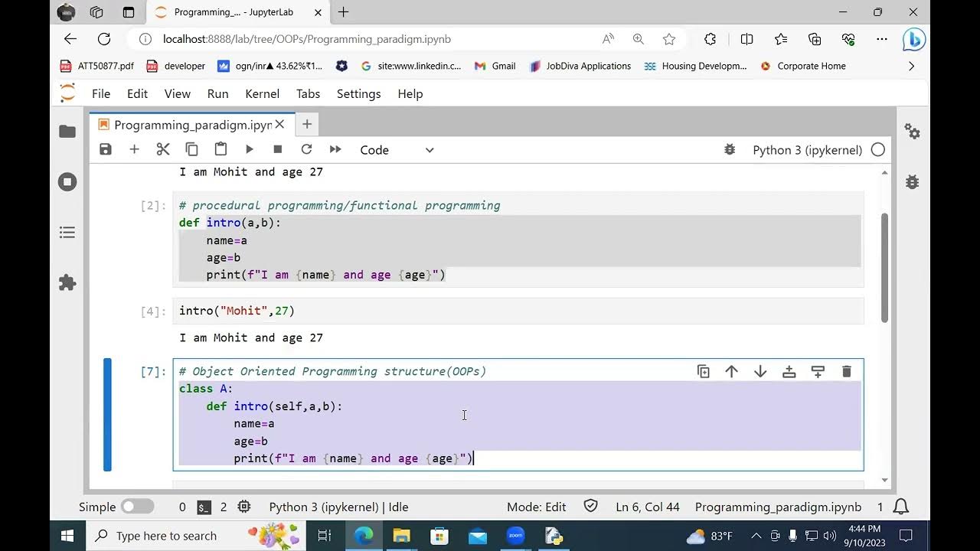Screen dimensions: 980x551
Task: Insert a cell below the active cell
Action: point(818,372)
